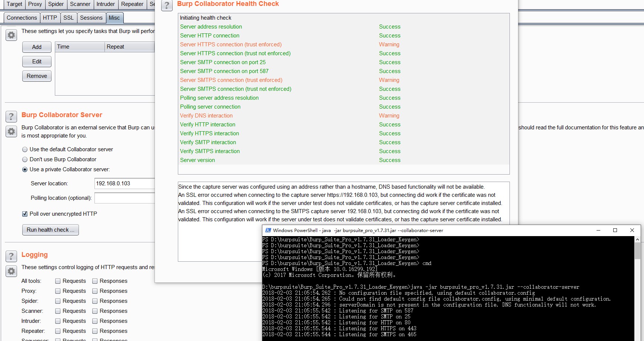Viewport: 644px width, 341px height.
Task: Switch to the Repeater tab
Action: click(x=132, y=4)
